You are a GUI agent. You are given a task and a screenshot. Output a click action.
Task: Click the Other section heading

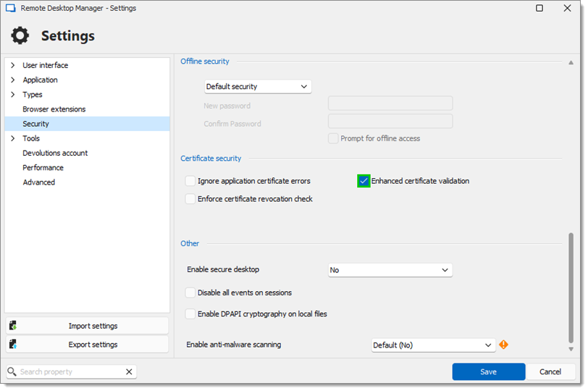tap(190, 243)
